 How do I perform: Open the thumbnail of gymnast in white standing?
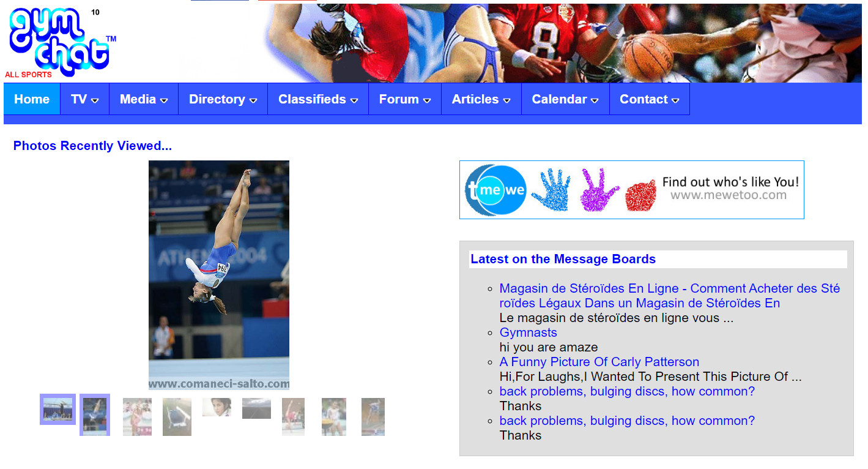click(x=334, y=417)
